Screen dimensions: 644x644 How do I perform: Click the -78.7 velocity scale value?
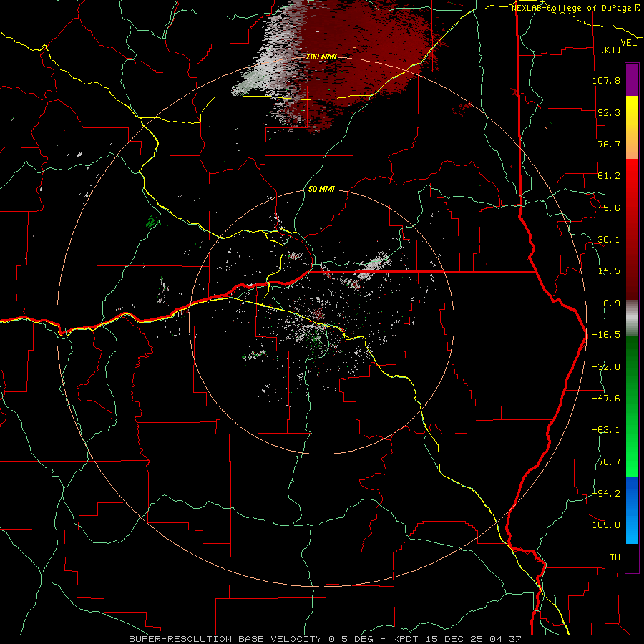pyautogui.click(x=606, y=462)
